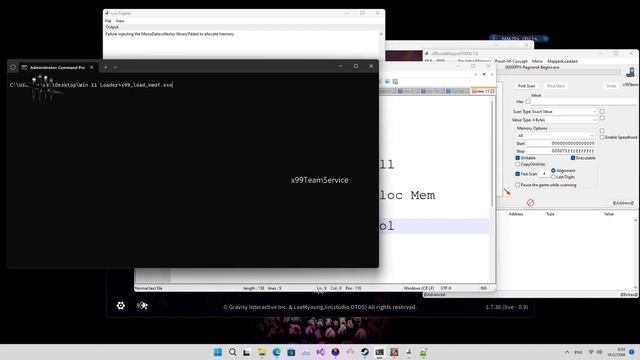Click ENG language indicator in tray
Image resolution: width=640 pixels, height=360 pixels.
pos(578,352)
